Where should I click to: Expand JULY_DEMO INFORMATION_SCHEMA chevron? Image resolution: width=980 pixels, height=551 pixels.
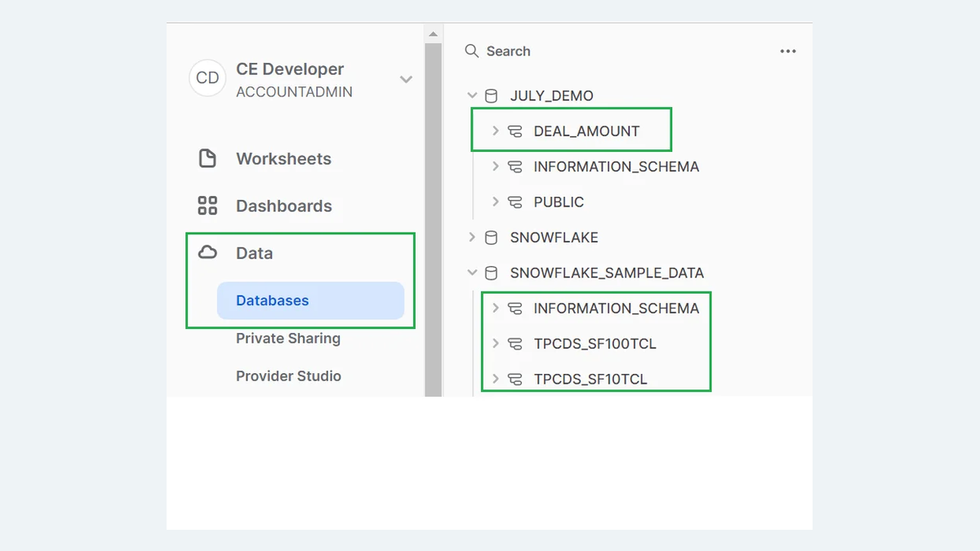(x=496, y=167)
